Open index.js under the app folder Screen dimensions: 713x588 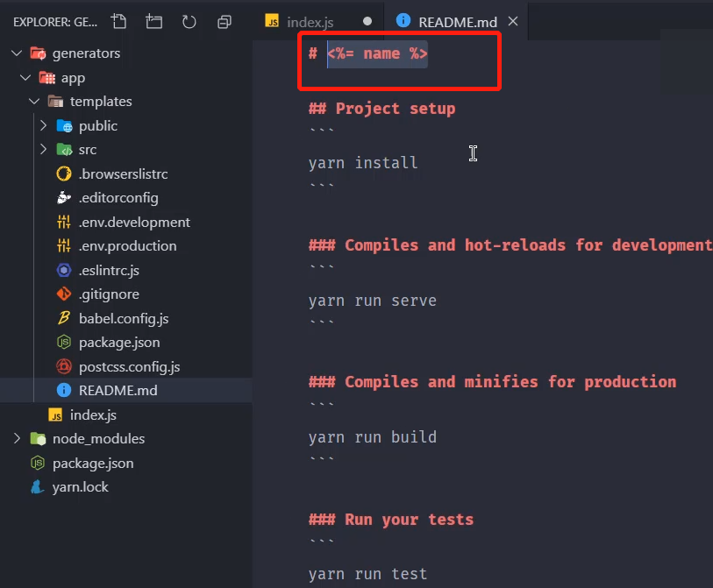[x=93, y=415]
